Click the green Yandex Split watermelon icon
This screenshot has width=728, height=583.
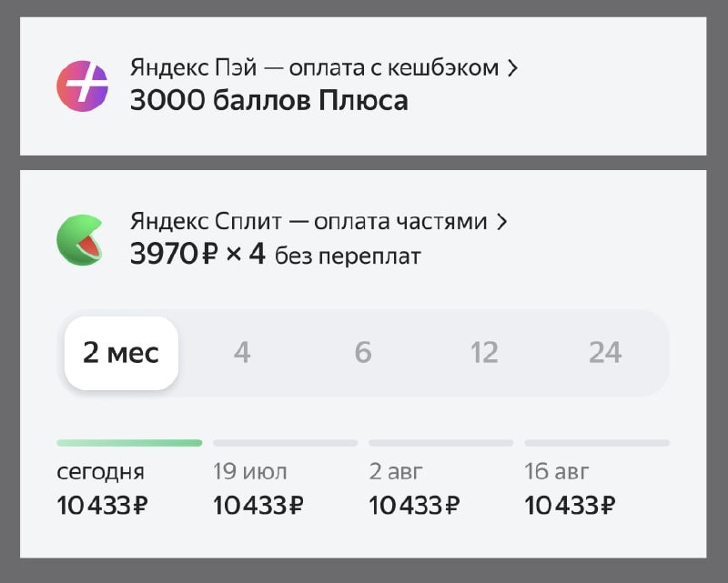click(82, 239)
